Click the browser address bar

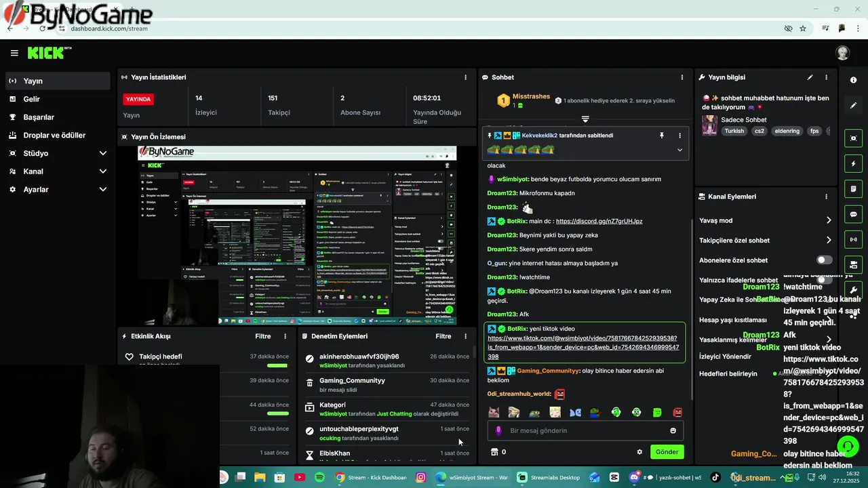click(x=420, y=28)
